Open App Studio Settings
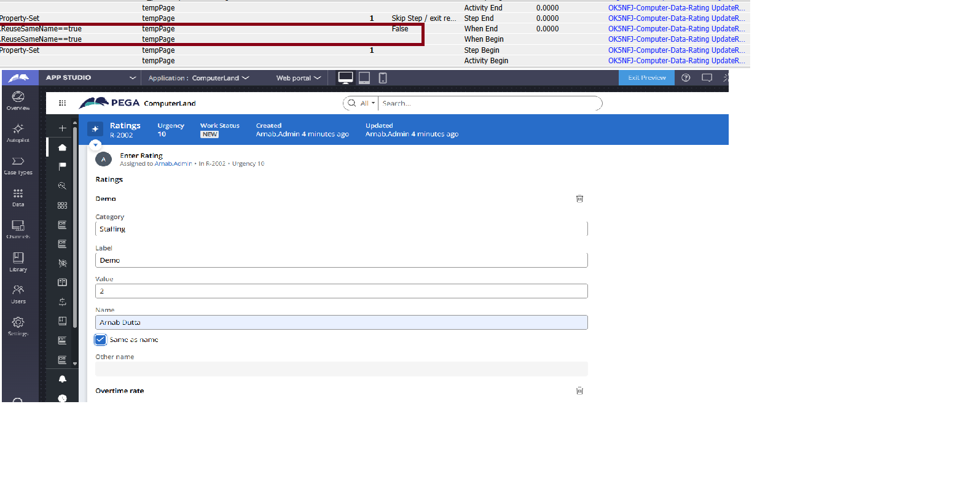Screen dimensions: 980x501 pos(18,326)
